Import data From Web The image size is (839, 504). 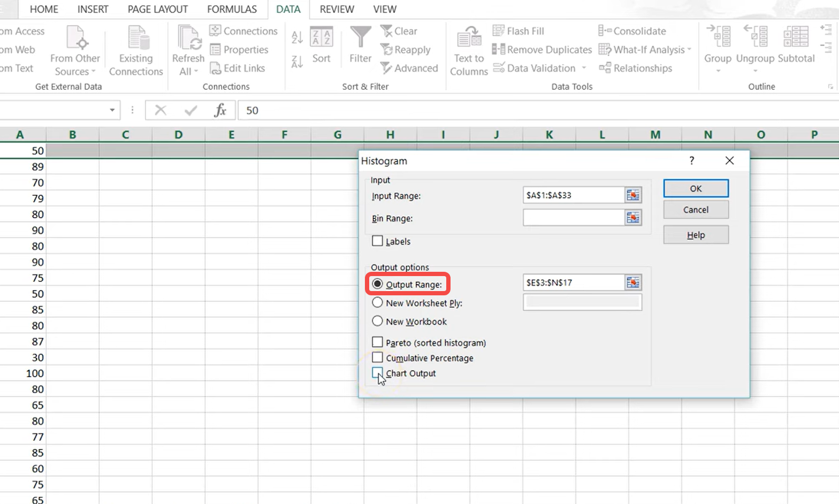point(18,50)
